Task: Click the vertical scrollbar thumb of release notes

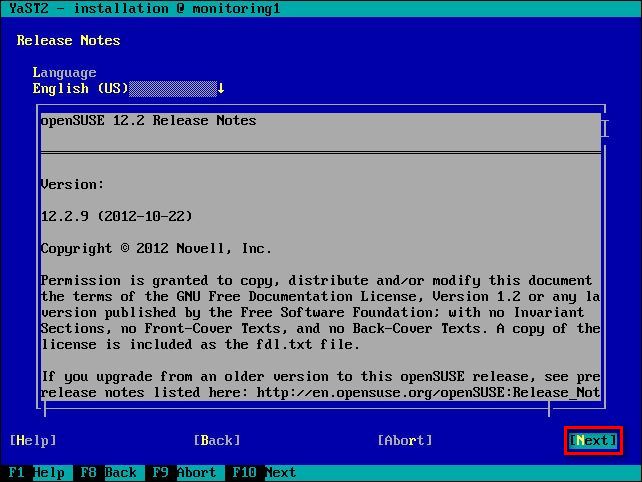Action: 605,129
